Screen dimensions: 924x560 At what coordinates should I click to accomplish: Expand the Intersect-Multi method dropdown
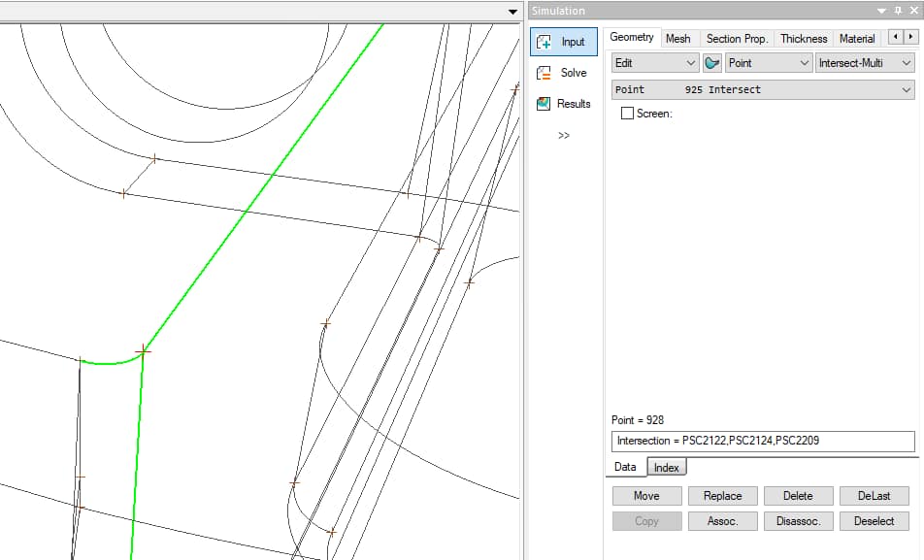pos(864,62)
